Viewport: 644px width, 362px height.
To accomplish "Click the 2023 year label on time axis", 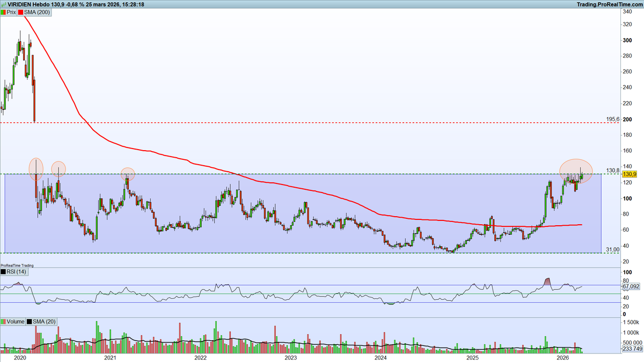I will point(290,357).
